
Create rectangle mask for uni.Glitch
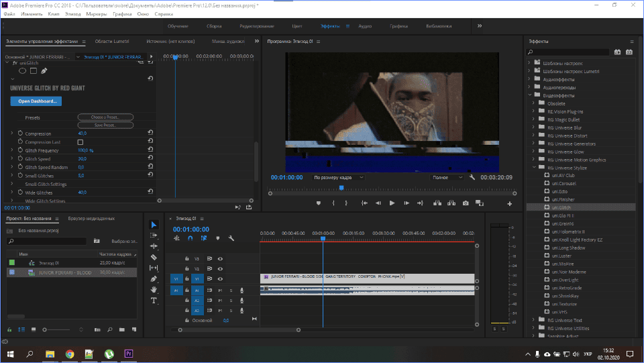[34, 70]
